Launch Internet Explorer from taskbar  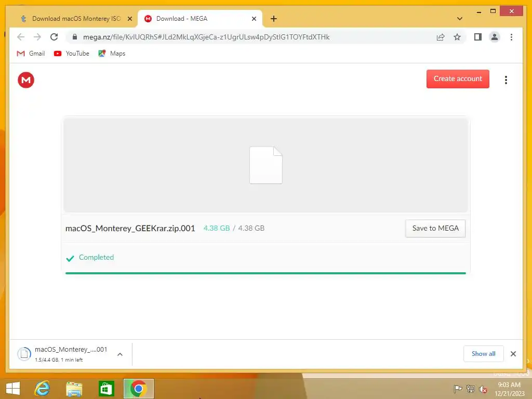click(43, 389)
